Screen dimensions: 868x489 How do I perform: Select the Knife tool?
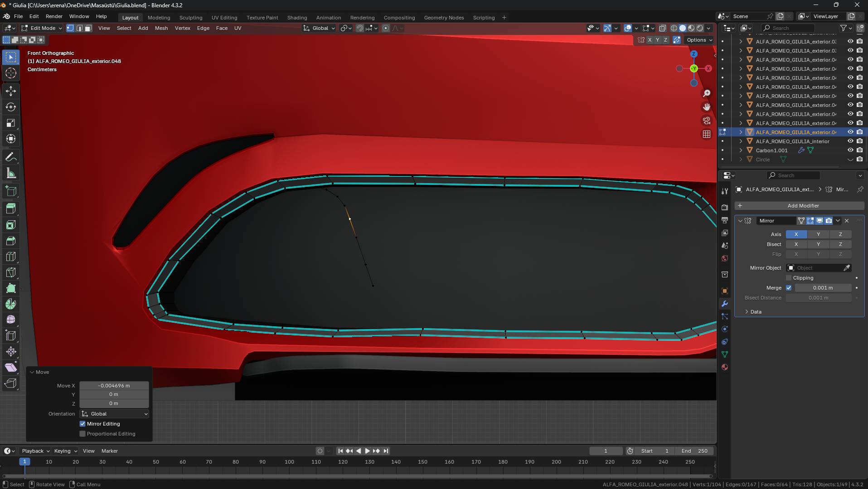coord(11,272)
